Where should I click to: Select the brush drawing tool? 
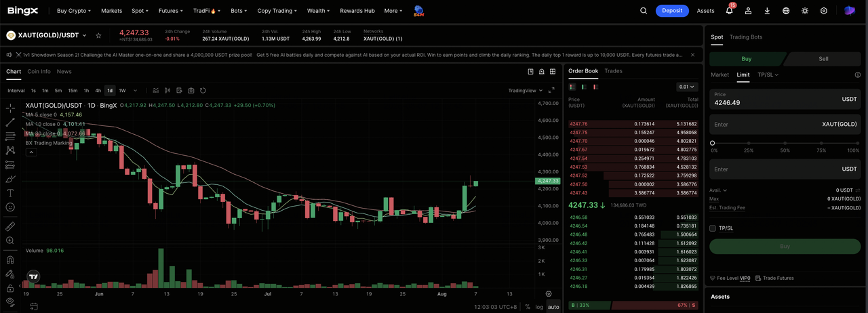pos(10,179)
